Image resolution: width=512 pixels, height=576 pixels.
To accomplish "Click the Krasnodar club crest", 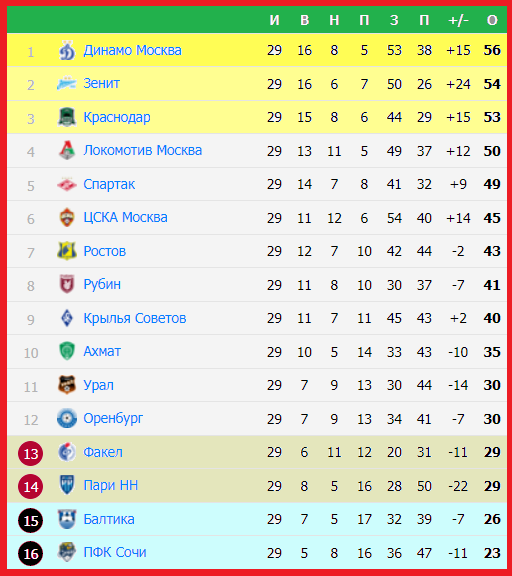I will point(67,117).
